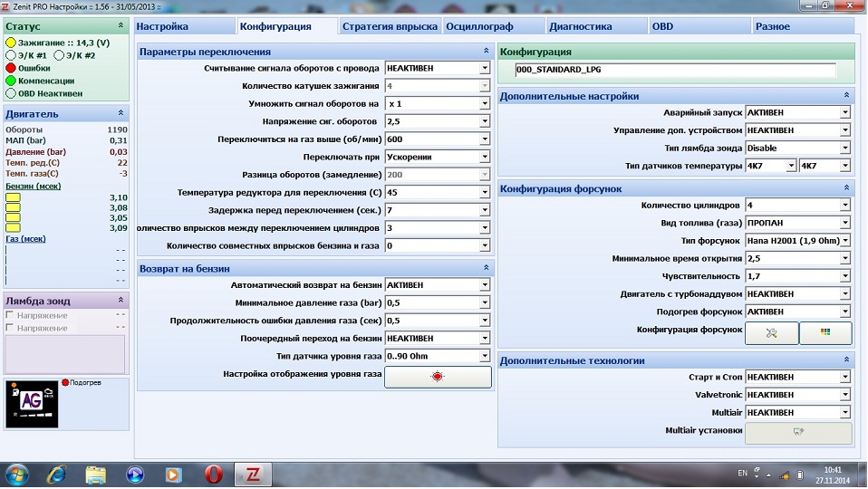Open the Переключать при dropdown
This screenshot has width=868, height=489.
pyautogui.click(x=485, y=157)
